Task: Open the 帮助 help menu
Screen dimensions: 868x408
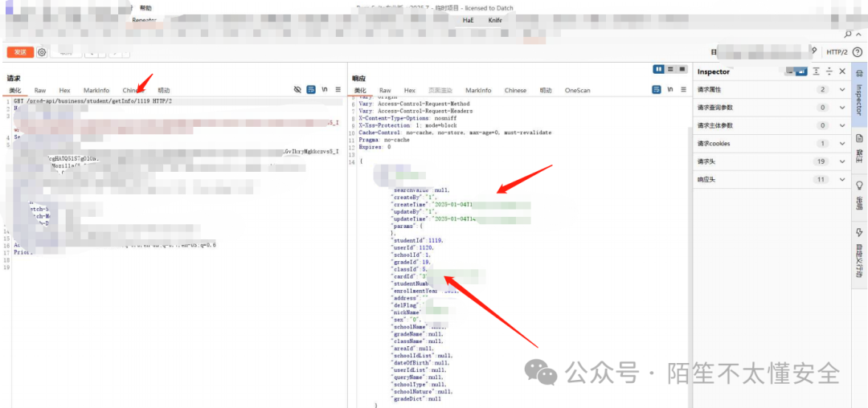Action: [145, 8]
